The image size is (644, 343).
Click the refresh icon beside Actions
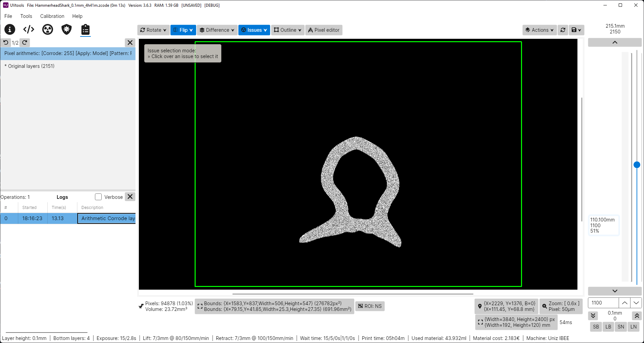pyautogui.click(x=563, y=30)
